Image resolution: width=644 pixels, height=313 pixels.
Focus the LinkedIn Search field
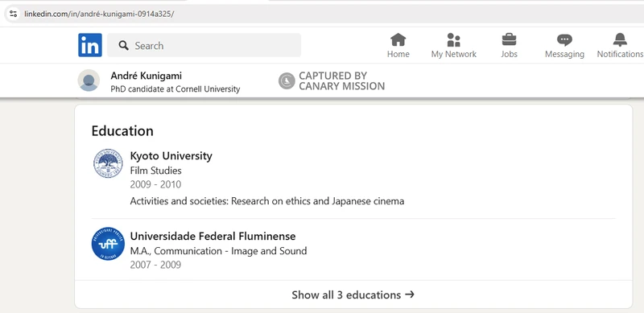coord(204,45)
